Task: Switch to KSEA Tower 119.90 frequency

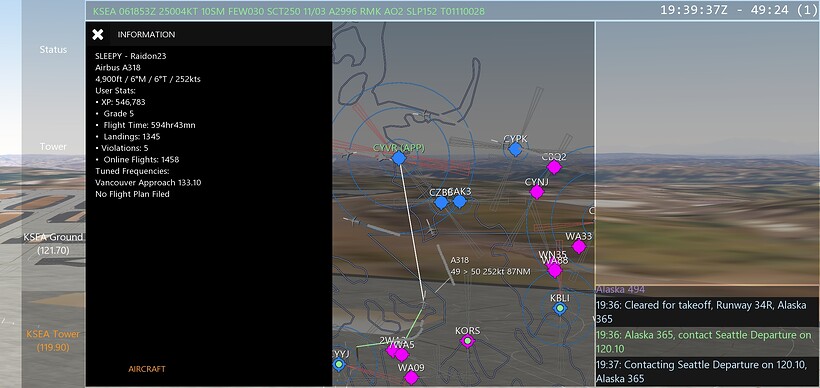Action: pyautogui.click(x=53, y=340)
